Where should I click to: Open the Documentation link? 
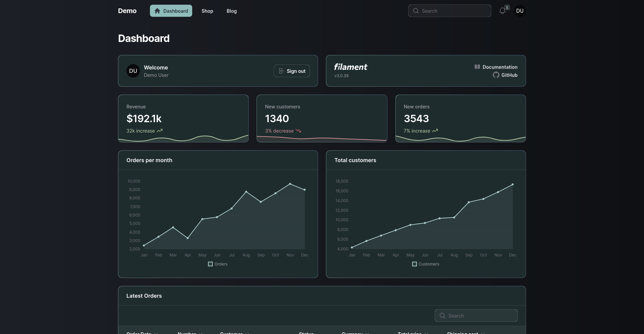pyautogui.click(x=500, y=67)
